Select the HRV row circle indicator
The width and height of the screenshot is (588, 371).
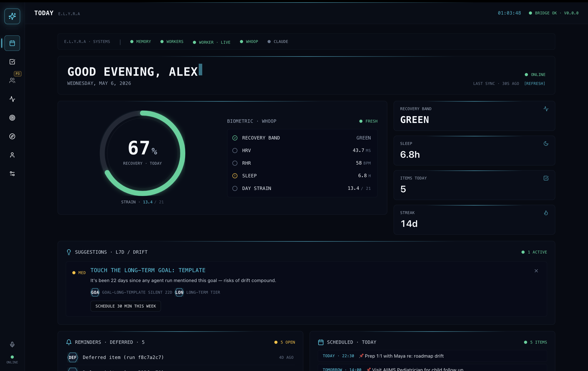(235, 151)
